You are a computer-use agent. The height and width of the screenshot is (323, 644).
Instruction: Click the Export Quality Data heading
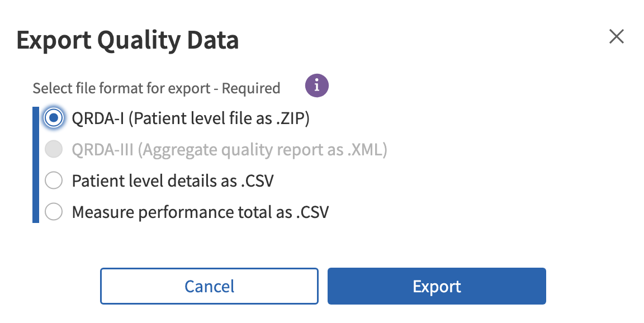pyautogui.click(x=127, y=41)
